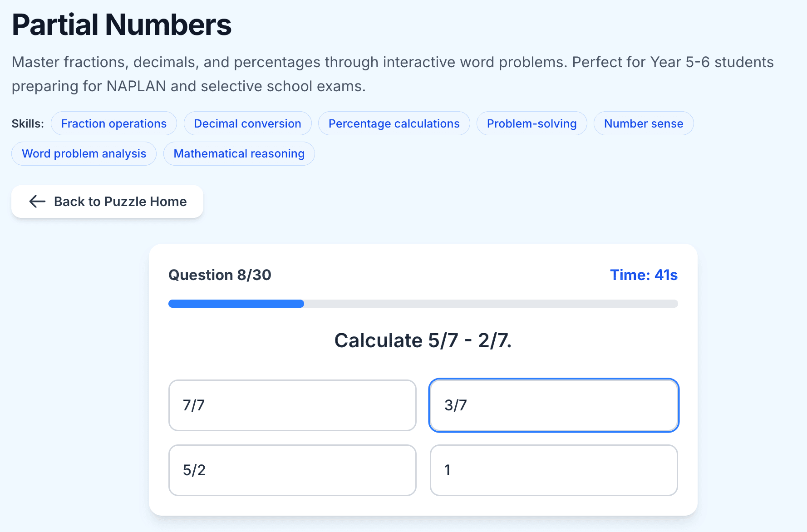Click the Time: 41s timer display

(x=644, y=275)
